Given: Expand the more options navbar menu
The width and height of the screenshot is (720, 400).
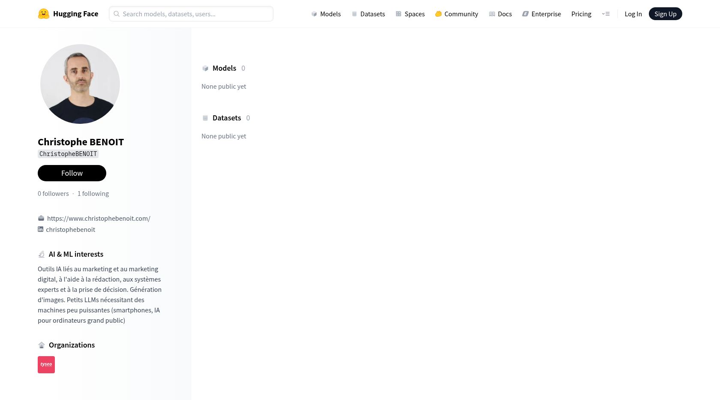Looking at the screenshot, I should [x=606, y=14].
